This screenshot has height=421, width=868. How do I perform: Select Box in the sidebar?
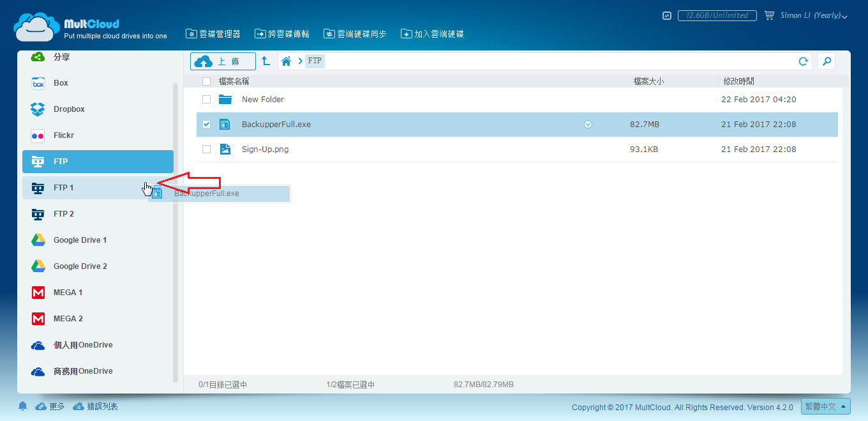pos(98,83)
